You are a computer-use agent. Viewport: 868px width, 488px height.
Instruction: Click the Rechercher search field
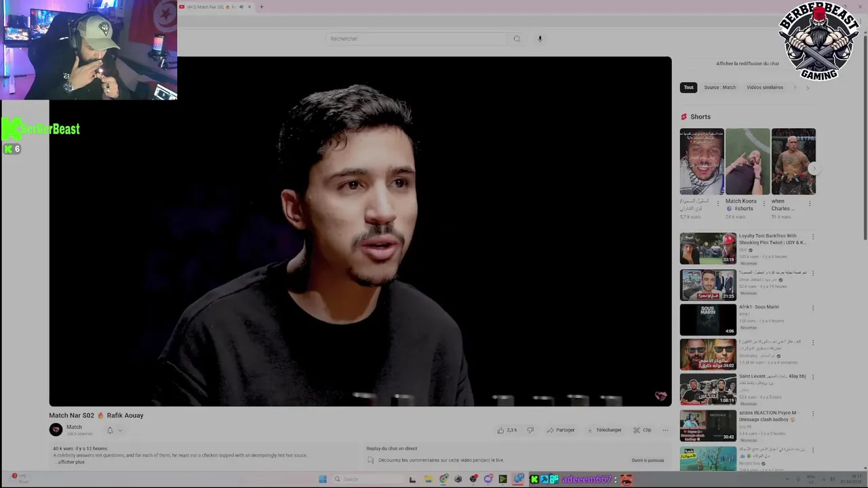pyautogui.click(x=416, y=39)
